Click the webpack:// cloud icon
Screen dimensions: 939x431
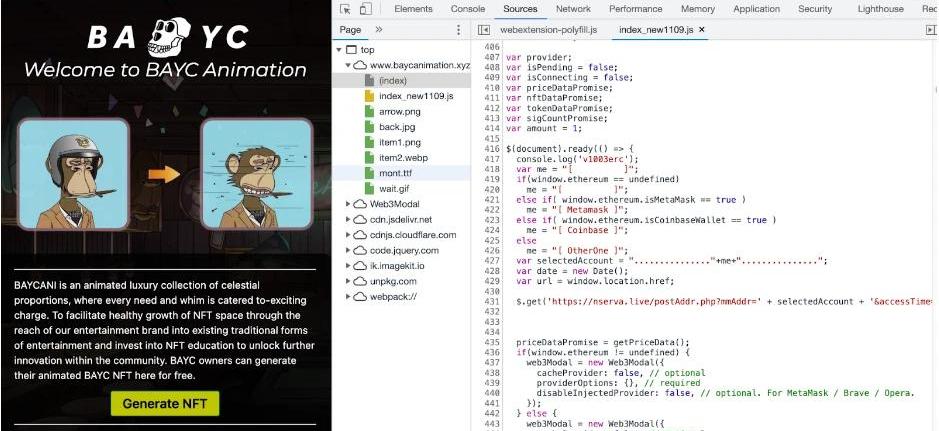(360, 296)
